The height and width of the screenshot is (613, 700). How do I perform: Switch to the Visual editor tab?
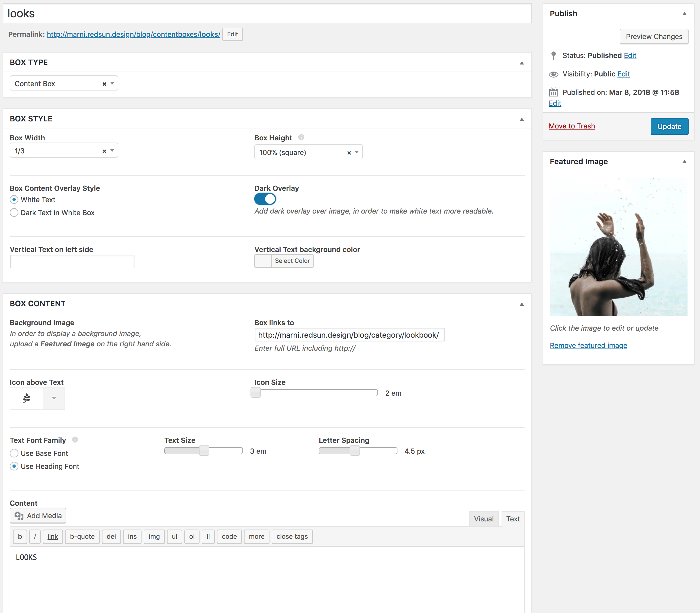(x=483, y=519)
